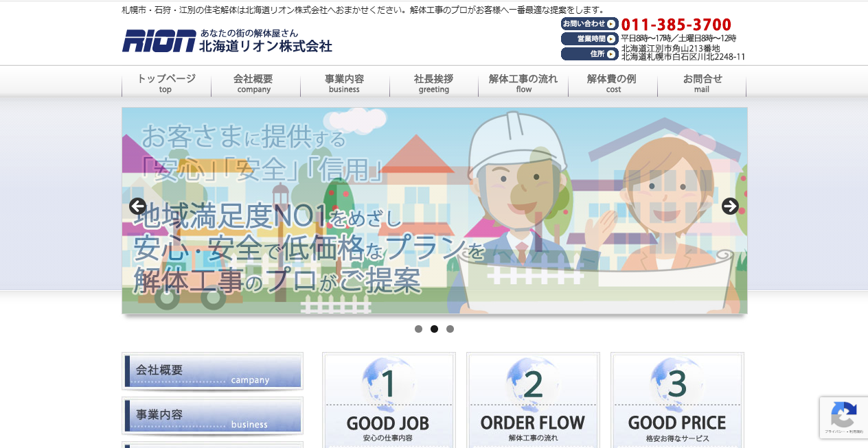868x448 pixels.
Task: Open the 事業内容 business sidebar link
Action: (212, 415)
